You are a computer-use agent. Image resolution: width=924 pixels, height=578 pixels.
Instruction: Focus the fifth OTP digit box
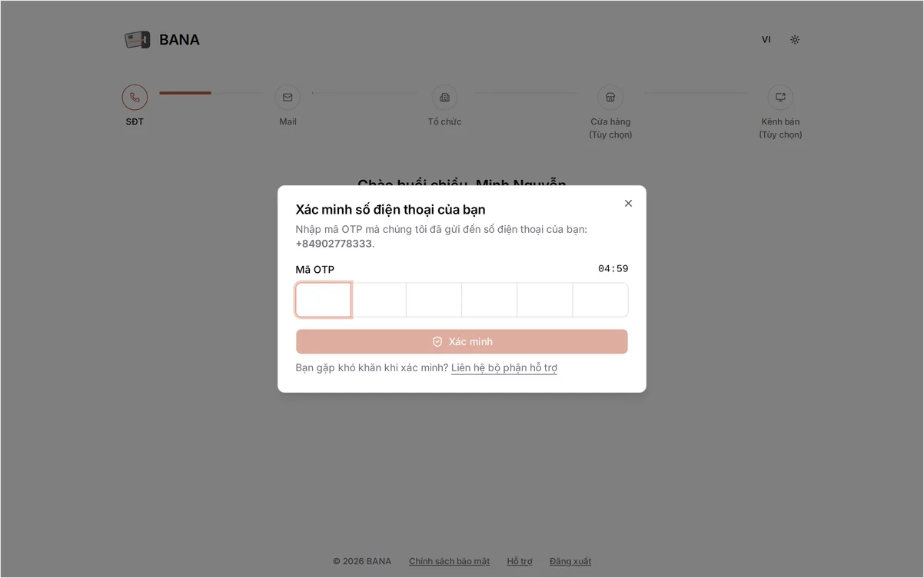click(x=545, y=300)
